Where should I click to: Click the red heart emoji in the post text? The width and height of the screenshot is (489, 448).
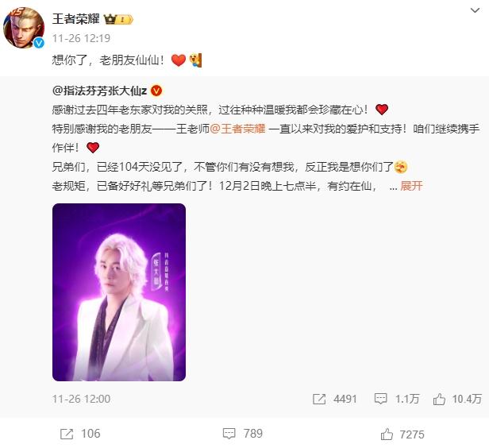(x=179, y=60)
